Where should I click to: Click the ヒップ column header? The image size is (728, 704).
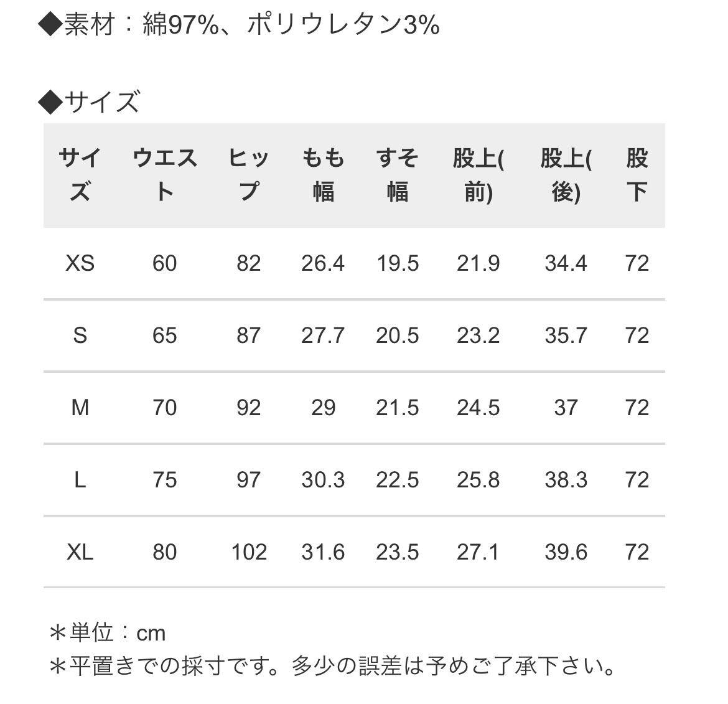tap(248, 175)
